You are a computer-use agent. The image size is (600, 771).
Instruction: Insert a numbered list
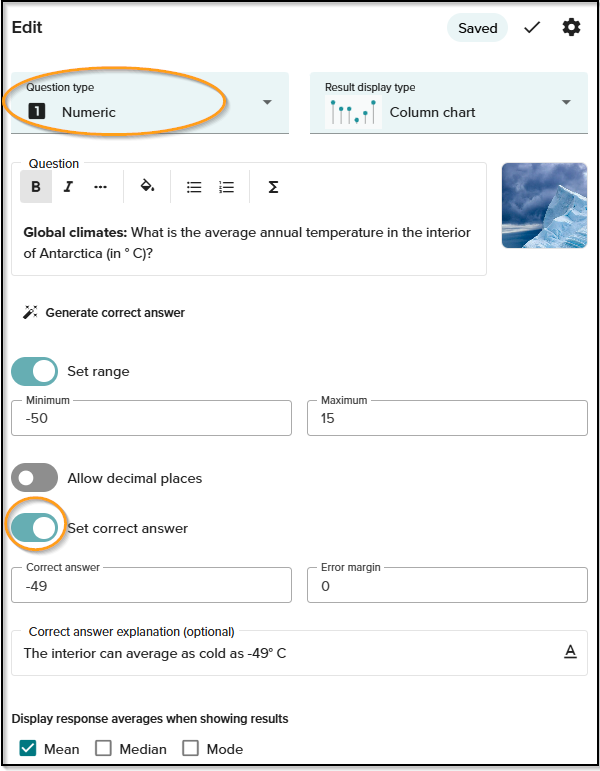coord(226,187)
